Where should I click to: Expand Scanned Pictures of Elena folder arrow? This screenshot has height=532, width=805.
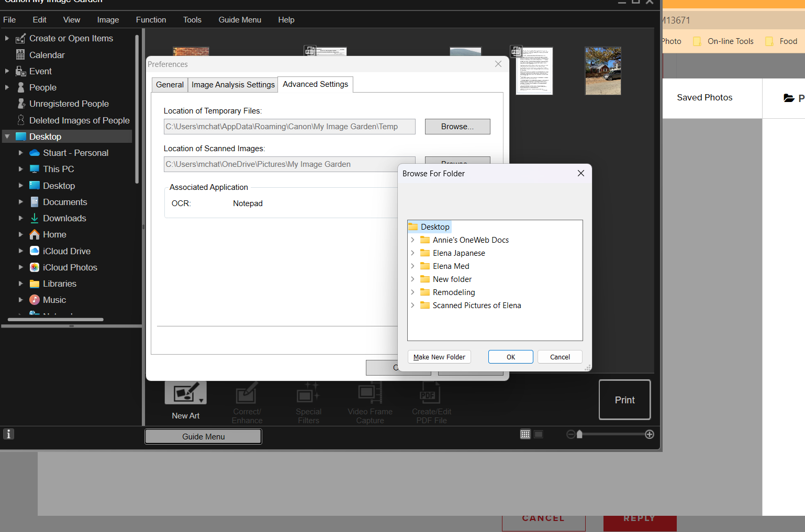(412, 305)
